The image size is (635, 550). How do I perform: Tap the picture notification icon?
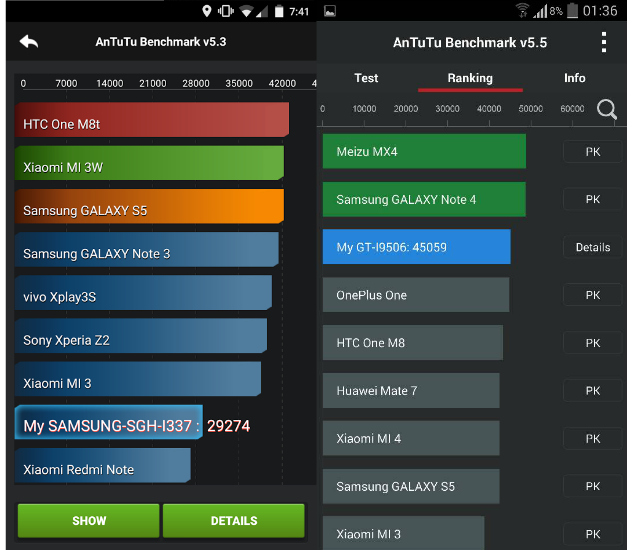point(330,11)
